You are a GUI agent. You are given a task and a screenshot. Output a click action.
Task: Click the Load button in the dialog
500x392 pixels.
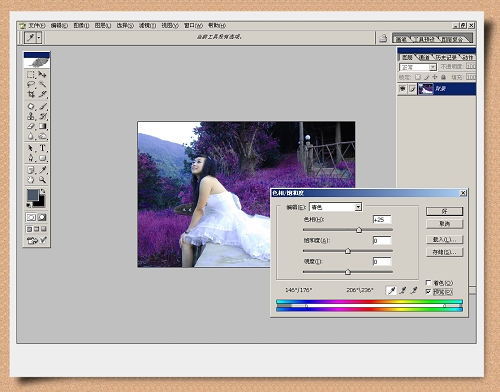coord(444,240)
